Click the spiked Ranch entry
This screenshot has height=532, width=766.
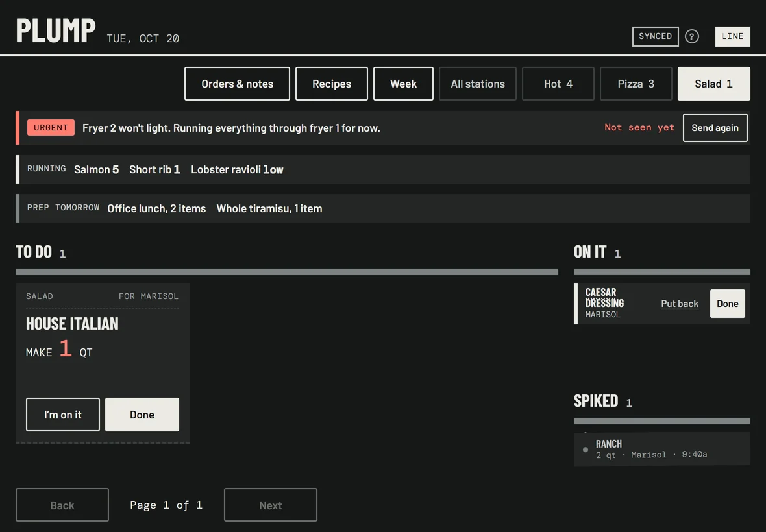pyautogui.click(x=662, y=449)
